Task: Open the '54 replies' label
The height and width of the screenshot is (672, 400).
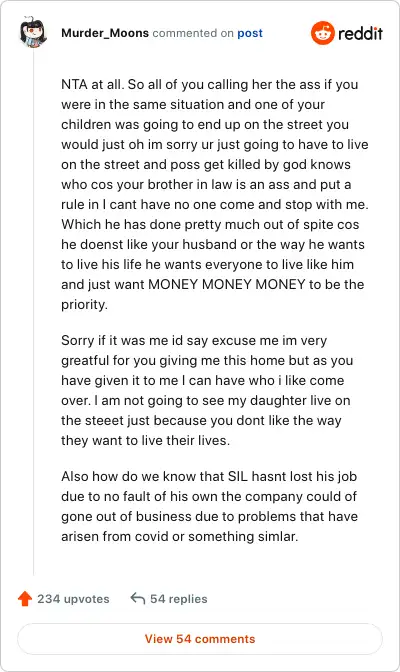Action: coord(179,599)
